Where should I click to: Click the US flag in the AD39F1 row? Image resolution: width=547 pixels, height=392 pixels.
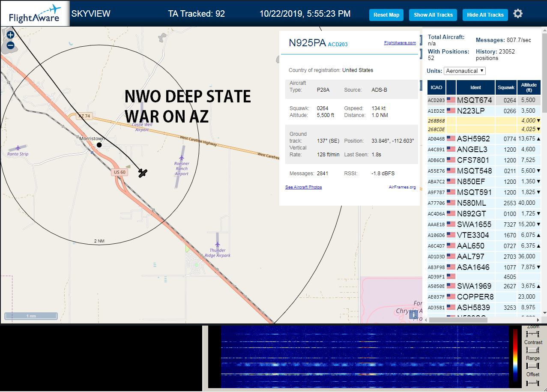[x=451, y=276]
